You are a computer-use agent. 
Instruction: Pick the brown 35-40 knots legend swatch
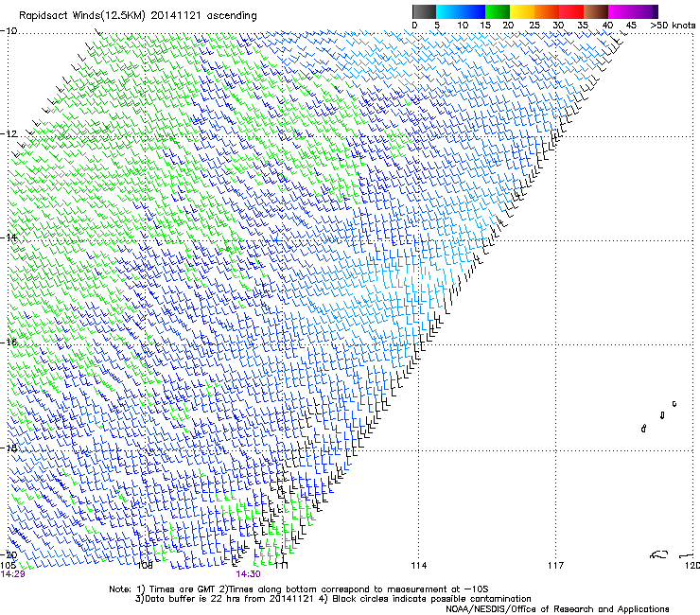point(596,11)
